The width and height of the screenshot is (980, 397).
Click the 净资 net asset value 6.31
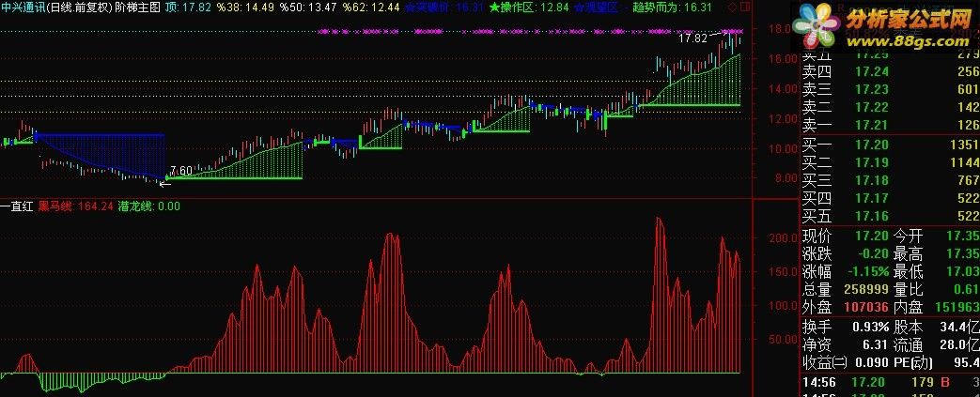[x=876, y=344]
